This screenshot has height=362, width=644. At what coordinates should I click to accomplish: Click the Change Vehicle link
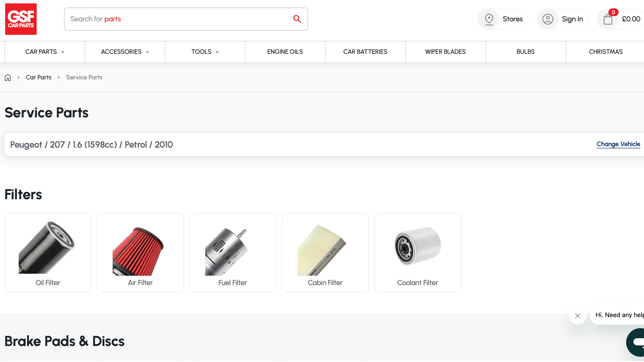tap(618, 144)
